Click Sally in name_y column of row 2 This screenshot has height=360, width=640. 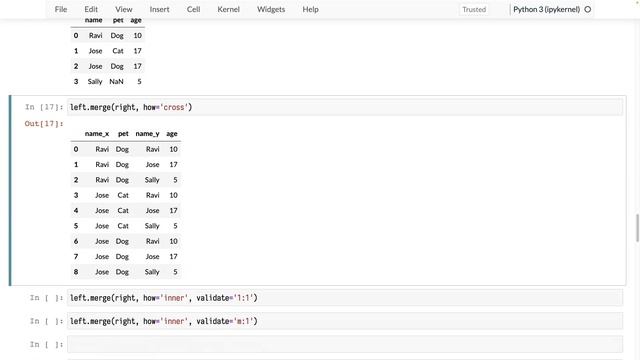152,180
